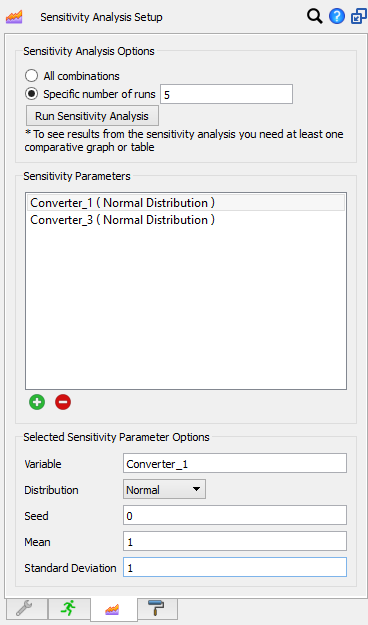Open help via blue question icon
The width and height of the screenshot is (368, 625).
tap(337, 16)
